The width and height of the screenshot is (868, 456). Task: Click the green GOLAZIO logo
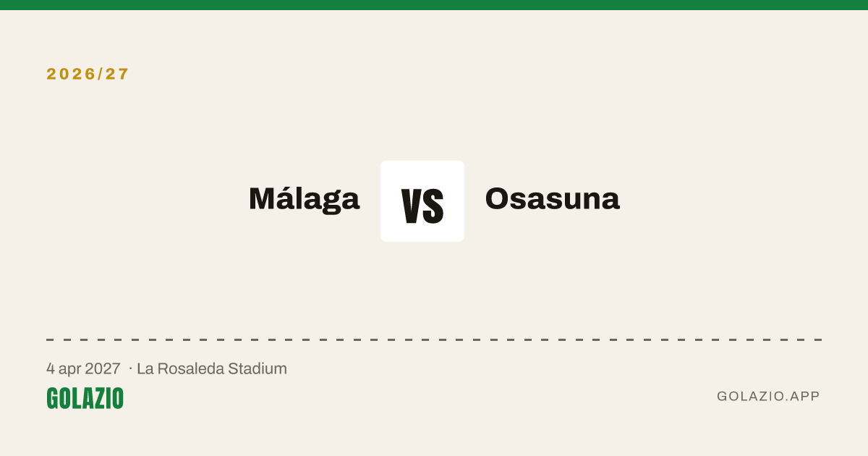85,398
